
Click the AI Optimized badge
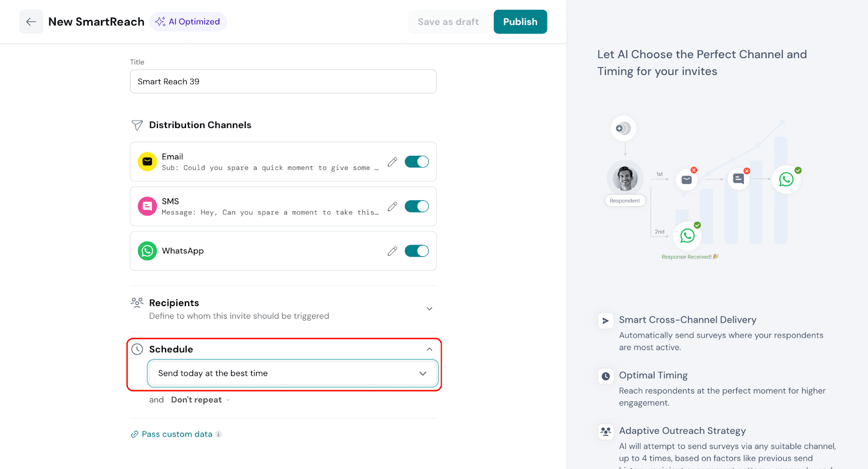pos(188,22)
